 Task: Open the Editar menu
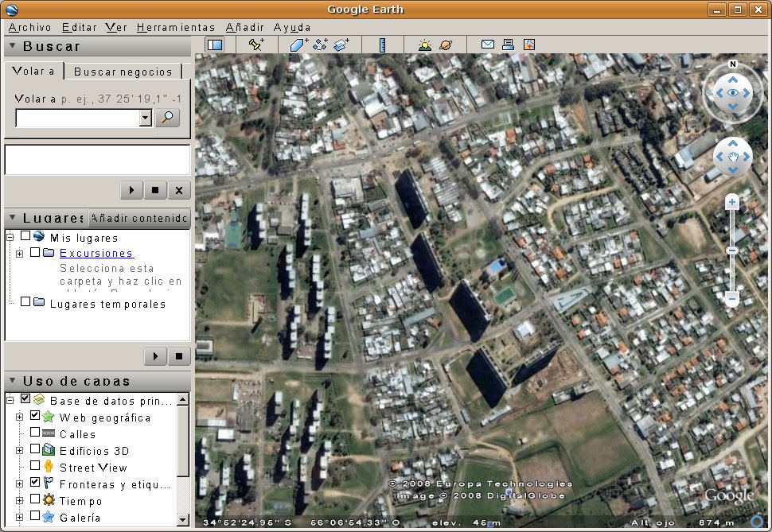click(x=79, y=28)
